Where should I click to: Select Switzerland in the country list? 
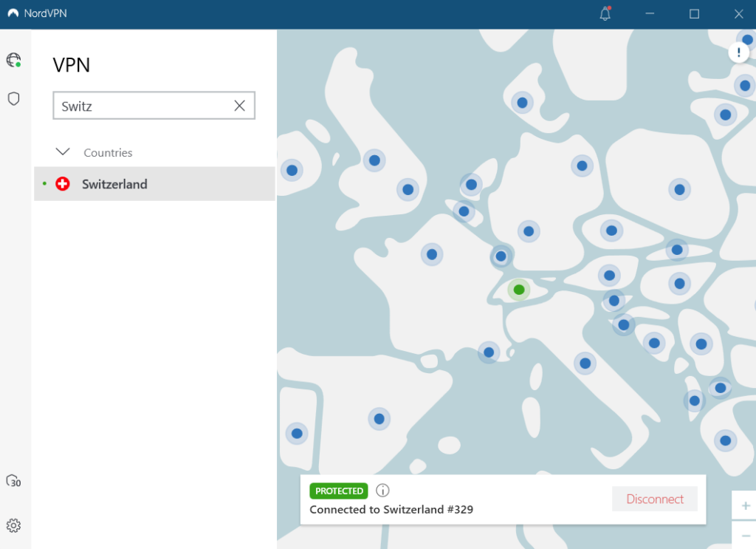pos(154,184)
